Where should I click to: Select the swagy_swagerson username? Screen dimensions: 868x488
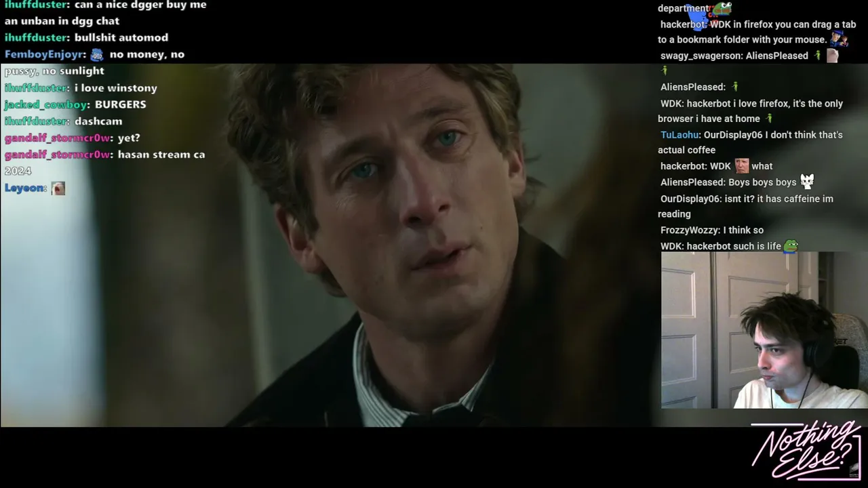[x=700, y=56]
